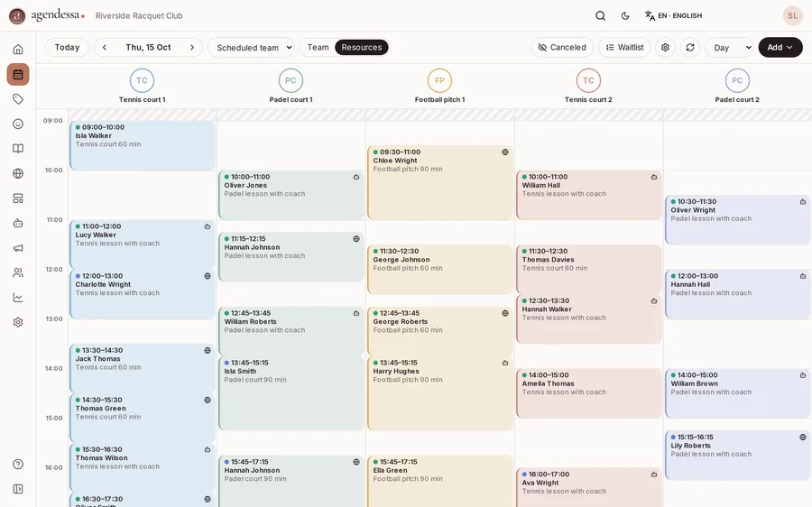Click status icon on Chloe Wright booking
The height and width of the screenshot is (507, 812).
[x=505, y=152]
